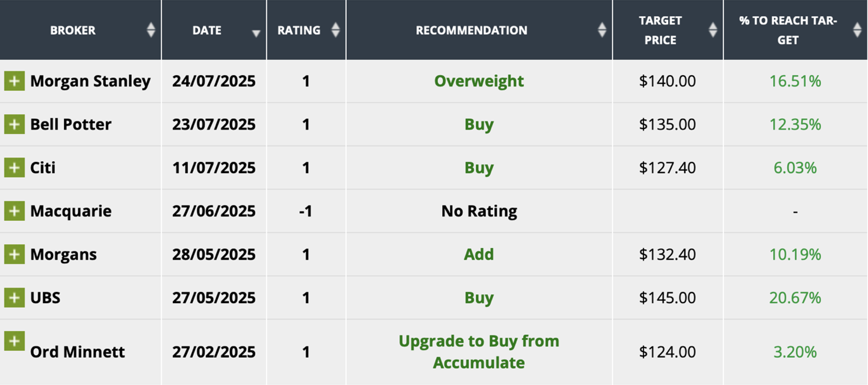Click the Morgan Stanley broker name
The height and width of the screenshot is (385, 868).
[90, 81]
